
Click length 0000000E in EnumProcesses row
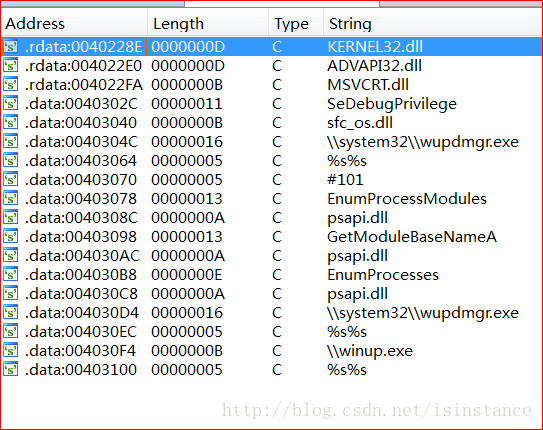click(187, 275)
